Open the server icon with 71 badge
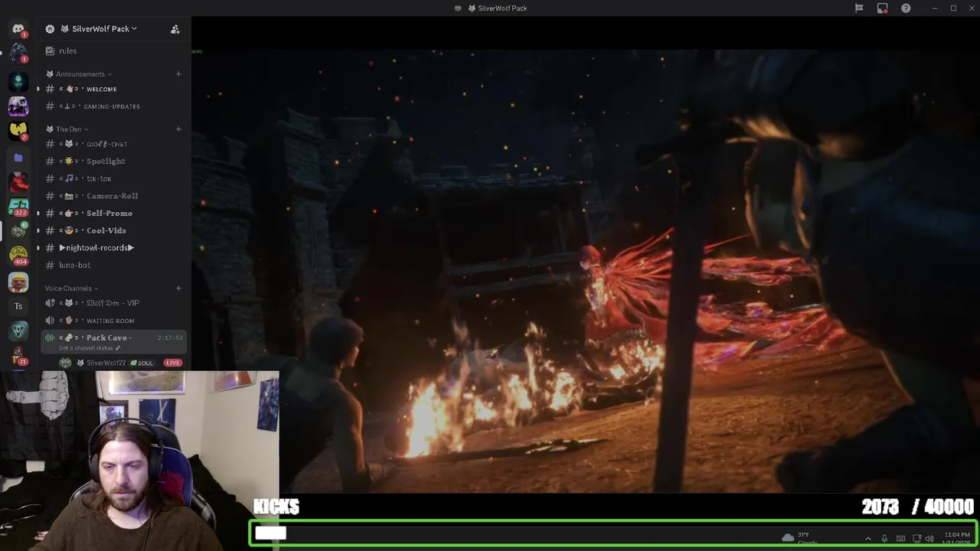The width and height of the screenshot is (980, 551). [x=18, y=355]
